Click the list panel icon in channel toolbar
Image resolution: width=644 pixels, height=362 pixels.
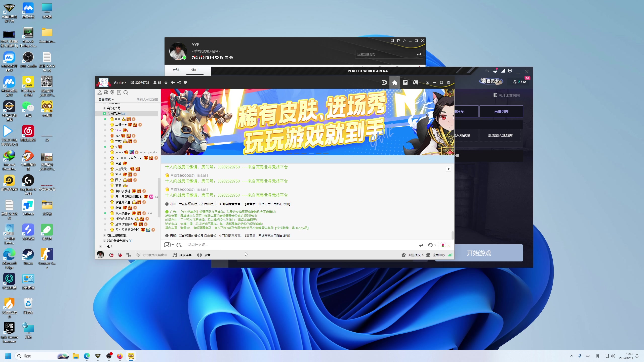(x=405, y=82)
